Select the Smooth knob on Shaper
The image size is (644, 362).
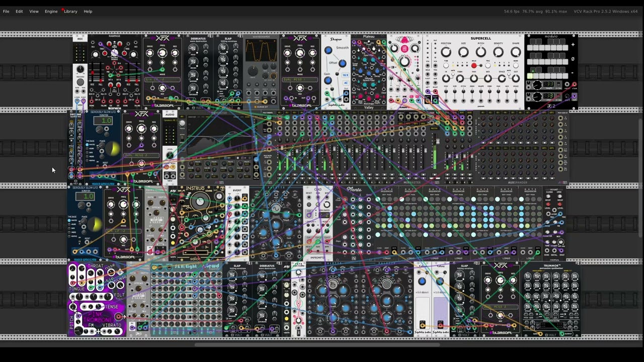(x=329, y=50)
